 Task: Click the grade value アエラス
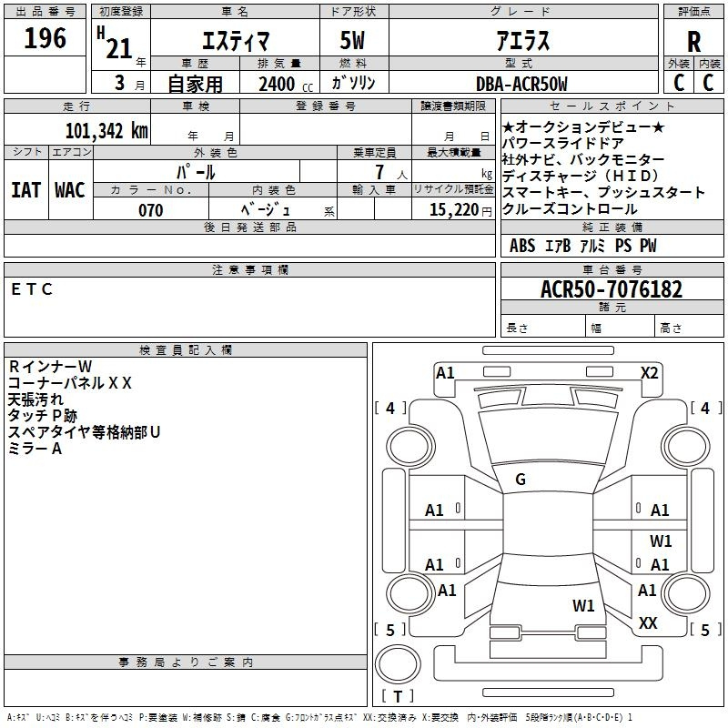(x=523, y=41)
